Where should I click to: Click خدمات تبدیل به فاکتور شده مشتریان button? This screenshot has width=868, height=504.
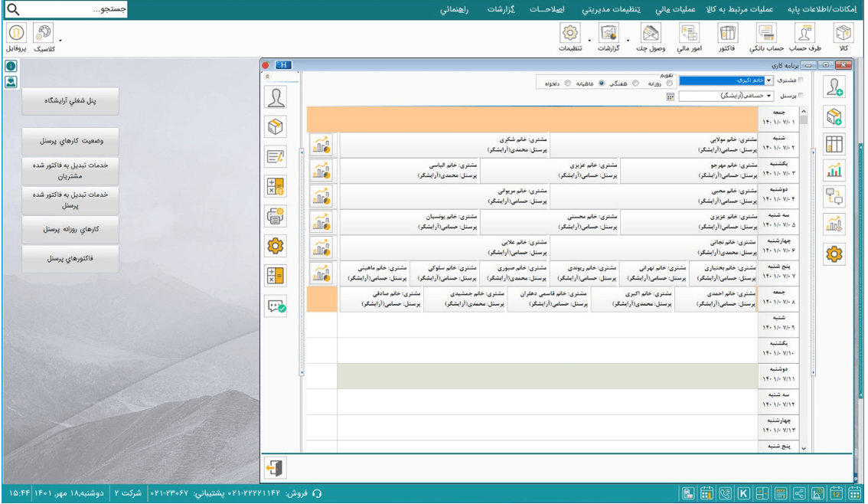pos(70,171)
